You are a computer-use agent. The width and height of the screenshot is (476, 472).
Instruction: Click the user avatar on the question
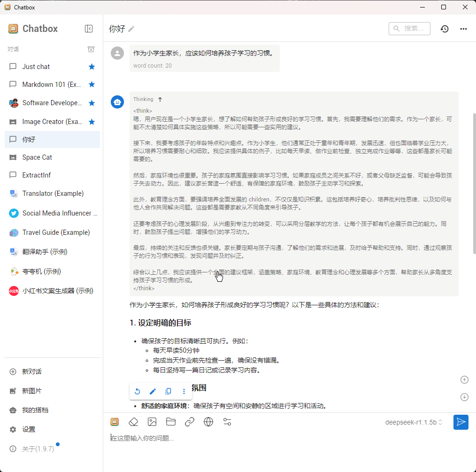tap(117, 53)
